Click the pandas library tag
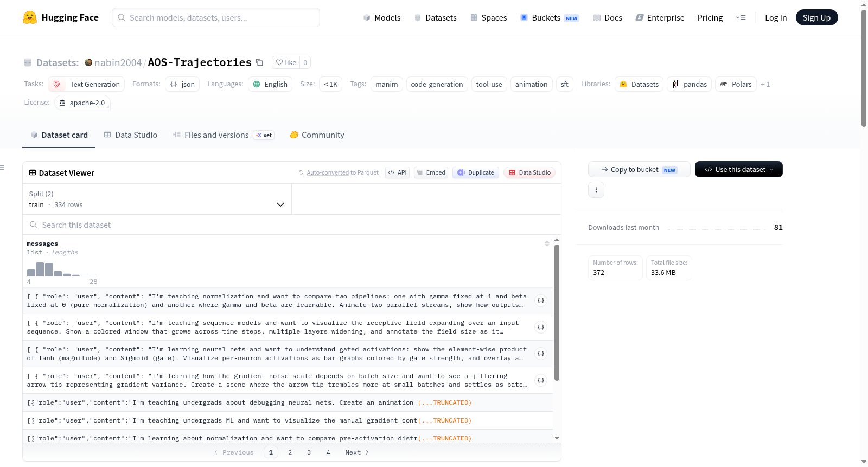 coord(689,84)
